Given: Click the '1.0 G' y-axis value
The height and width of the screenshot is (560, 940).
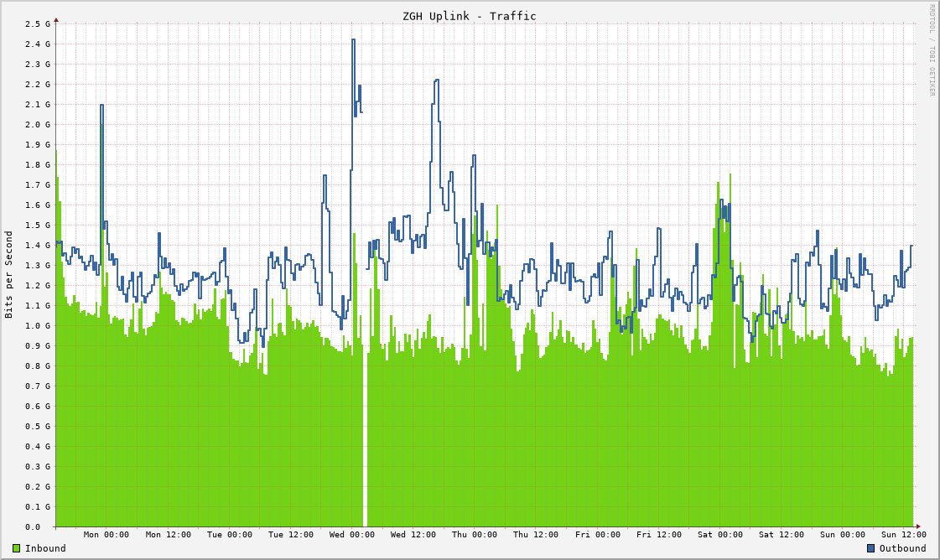Looking at the screenshot, I should pos(38,325).
